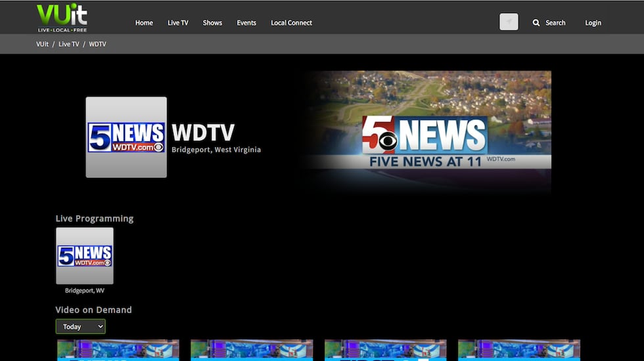Open the Five News at 11 banner image

[427, 131]
